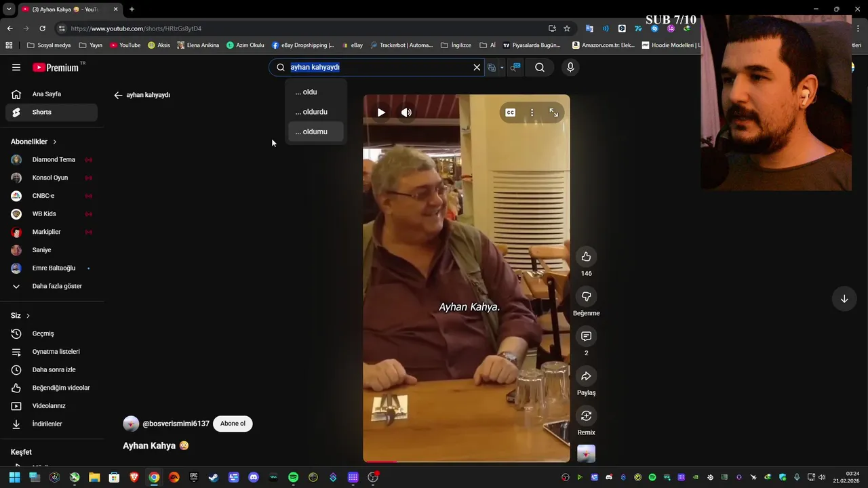Screen dimensions: 868x488
Task: Bookmark this page with the star
Action: coord(567,28)
